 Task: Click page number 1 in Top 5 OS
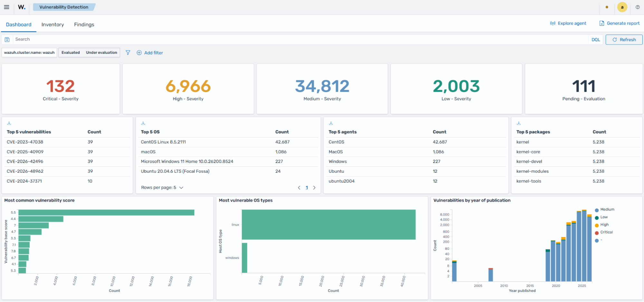point(307,188)
